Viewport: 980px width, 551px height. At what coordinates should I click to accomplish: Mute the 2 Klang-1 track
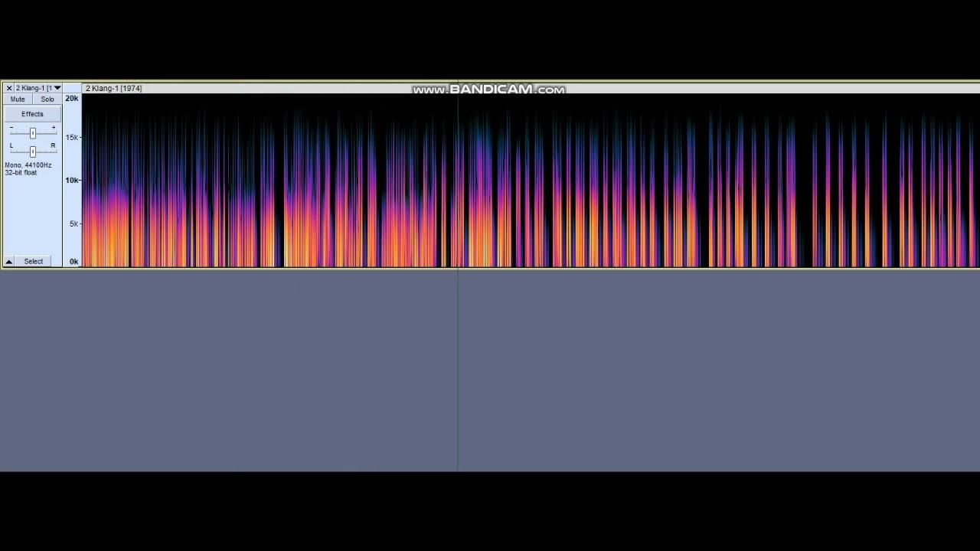coord(18,99)
